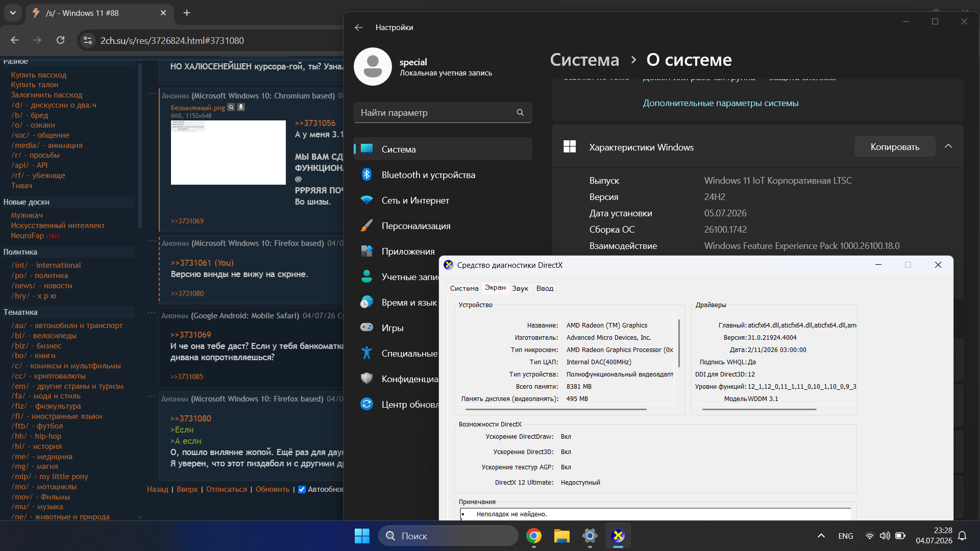Reload the 2ch page in Chrome
Viewport: 980px width, 551px height.
click(60, 40)
